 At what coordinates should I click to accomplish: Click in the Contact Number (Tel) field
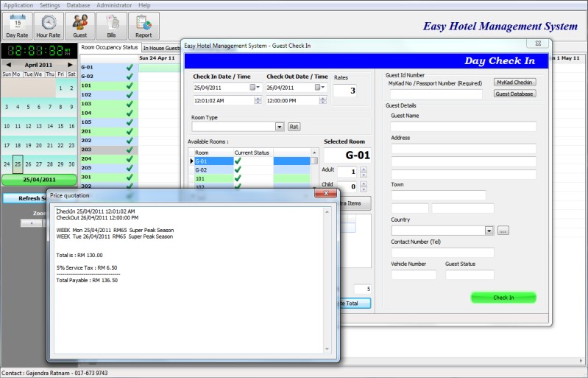pos(442,253)
